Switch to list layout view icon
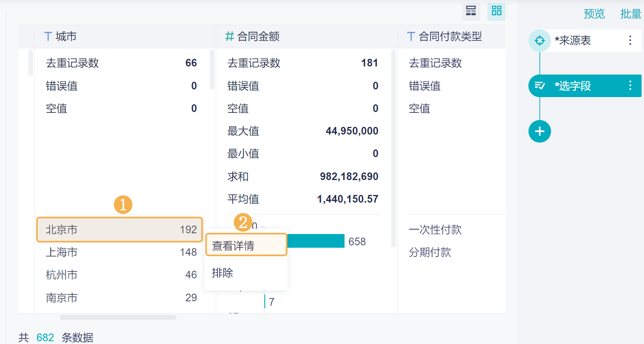 coord(471,11)
